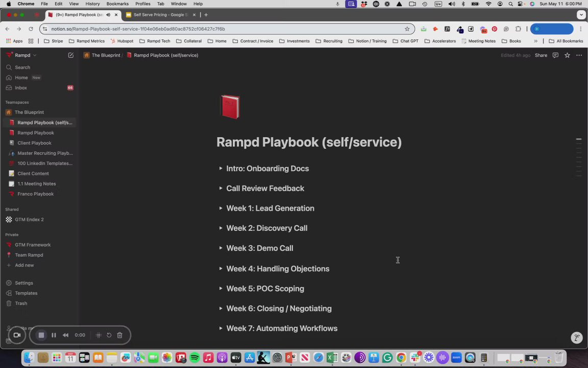Expand Week 5: POC Scoping toggle
The image size is (588, 368).
point(220,288)
